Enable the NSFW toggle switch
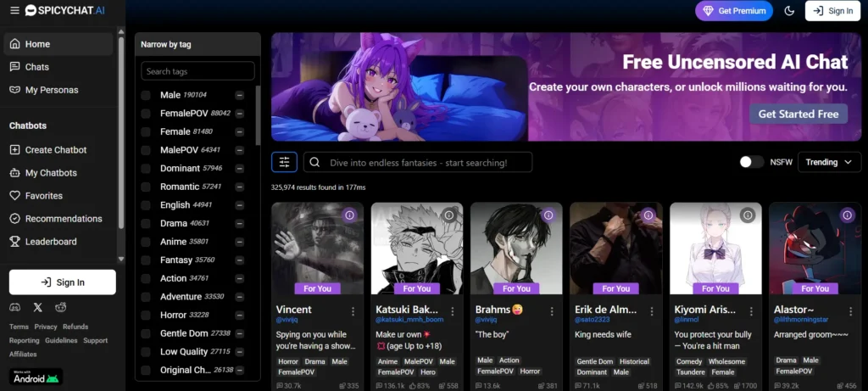The width and height of the screenshot is (868, 391). click(x=752, y=162)
